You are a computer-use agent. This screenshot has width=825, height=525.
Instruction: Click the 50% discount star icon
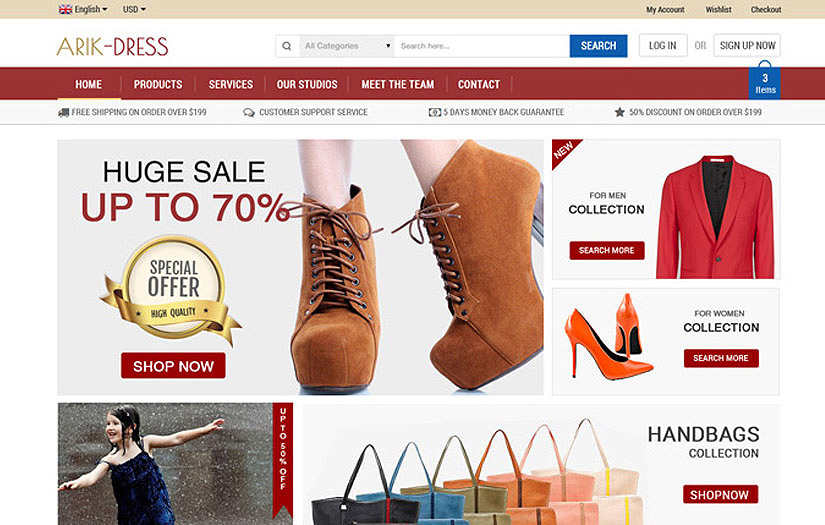[619, 112]
